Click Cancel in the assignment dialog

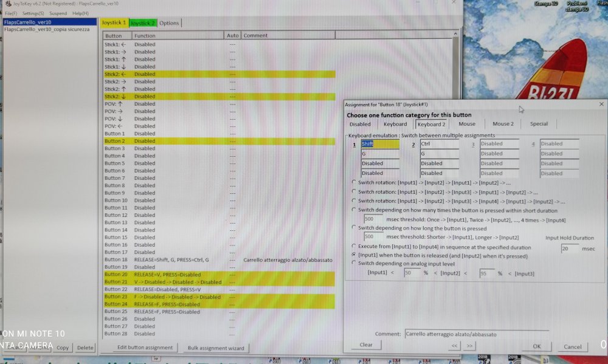[572, 346]
